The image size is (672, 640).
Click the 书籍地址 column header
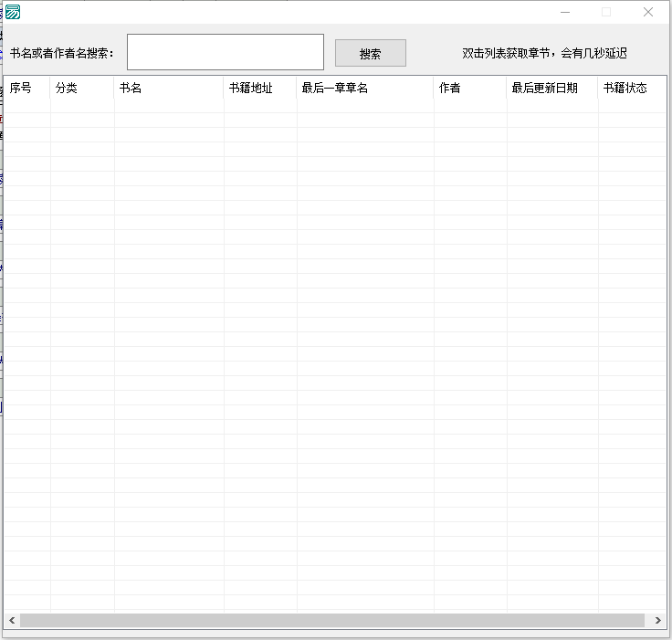260,88
